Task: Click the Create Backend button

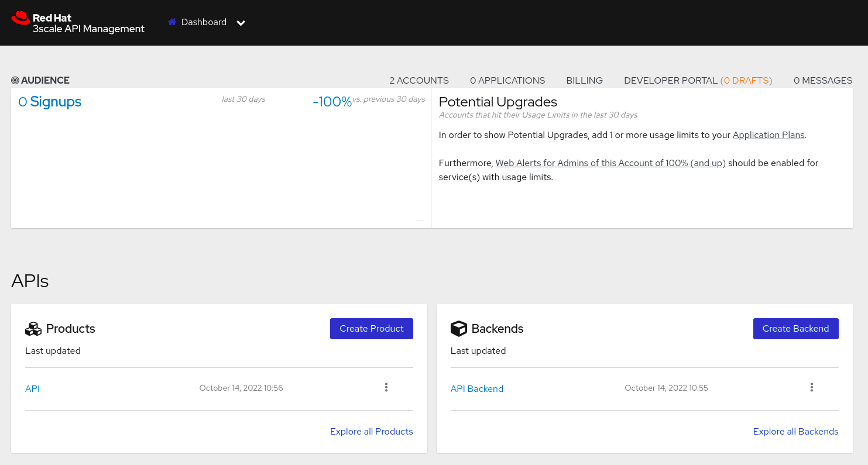Action: (x=796, y=329)
